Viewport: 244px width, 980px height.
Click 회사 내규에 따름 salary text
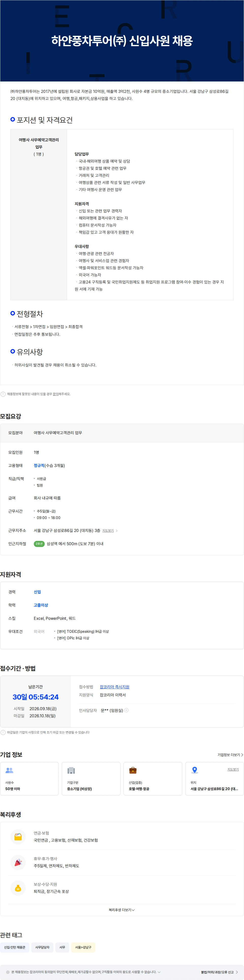[x=47, y=498]
